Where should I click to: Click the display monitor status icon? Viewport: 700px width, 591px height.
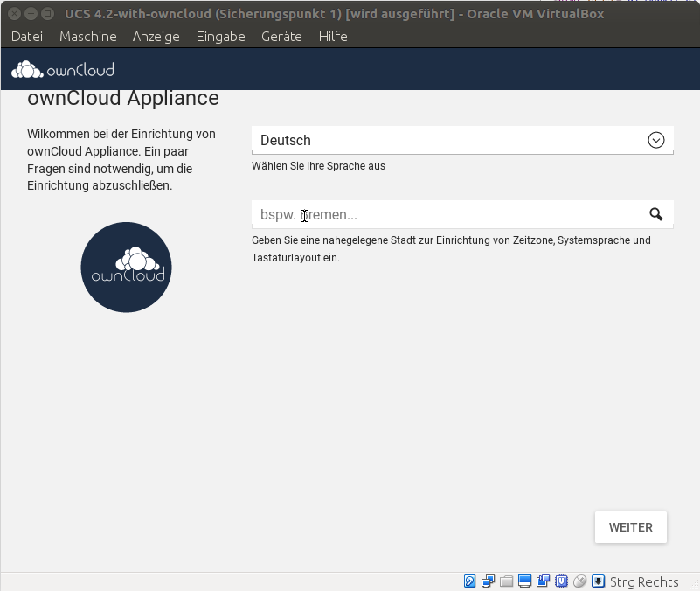click(525, 581)
